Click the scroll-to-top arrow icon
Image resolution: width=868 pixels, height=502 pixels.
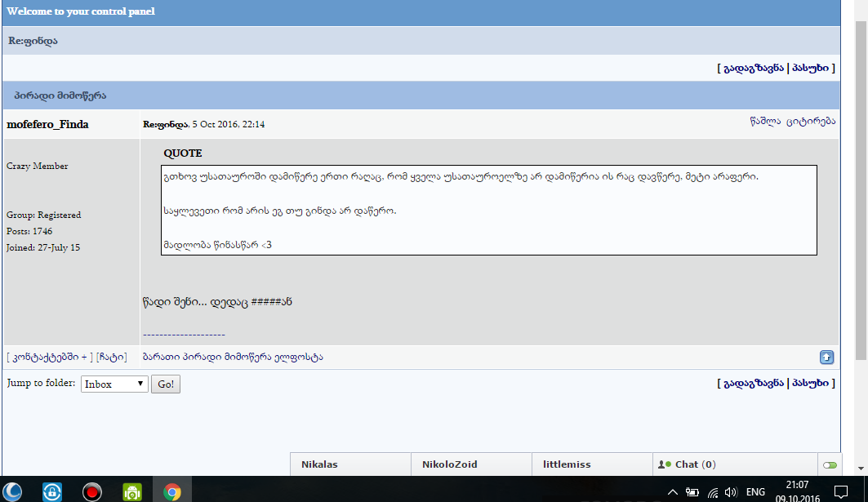826,358
